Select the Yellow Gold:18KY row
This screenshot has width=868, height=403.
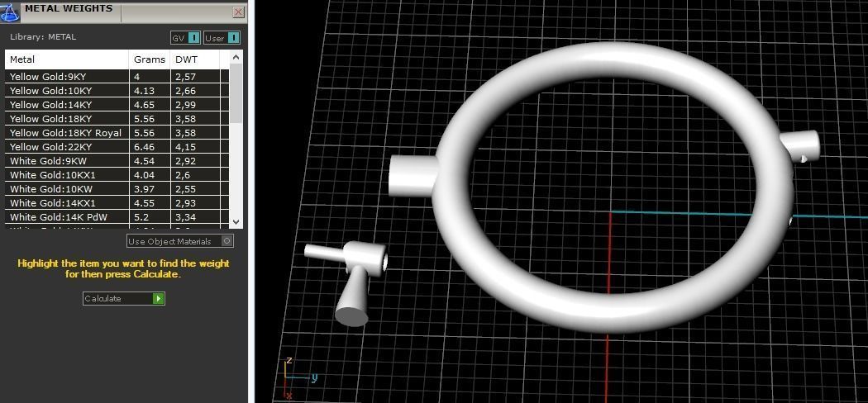117,119
